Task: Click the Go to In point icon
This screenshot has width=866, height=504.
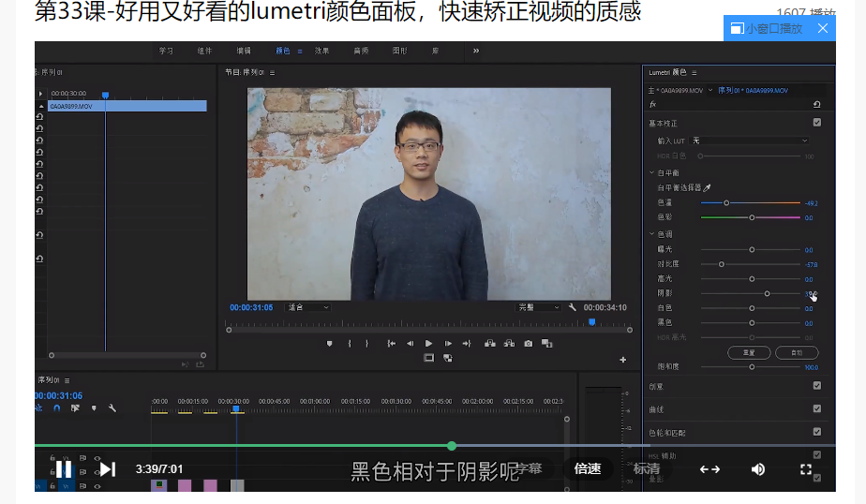Action: click(x=391, y=344)
